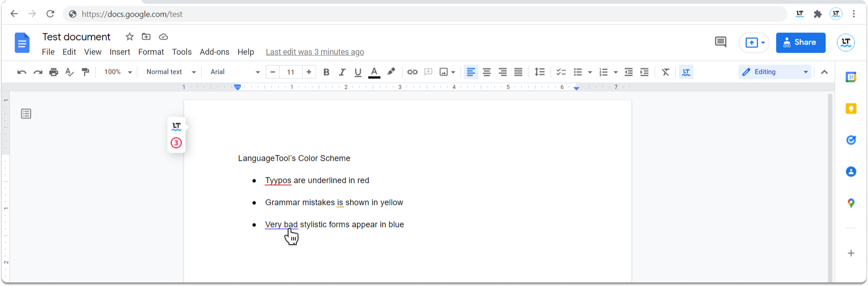Print the document using the printer icon
This screenshot has height=286, width=868.
(x=54, y=72)
